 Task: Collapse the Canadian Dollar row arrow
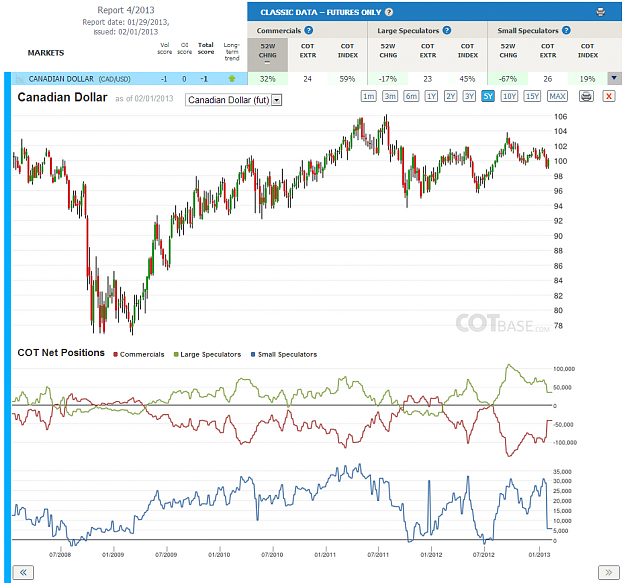pos(614,78)
